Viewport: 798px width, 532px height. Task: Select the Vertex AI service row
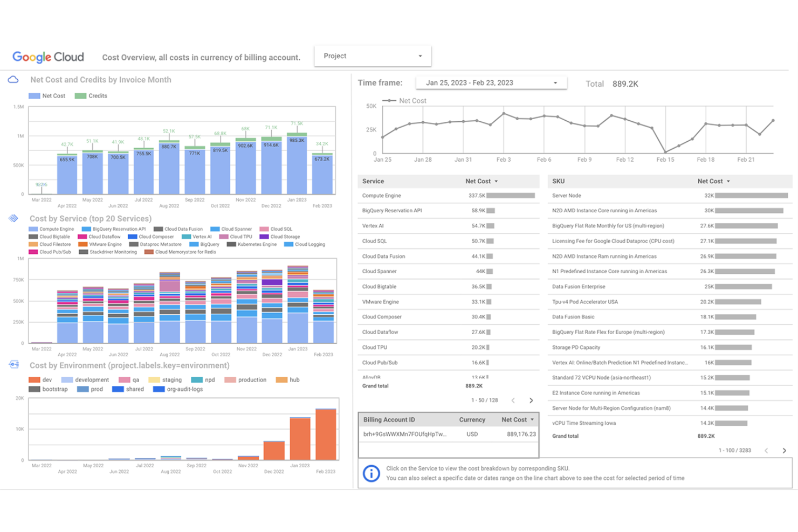pyautogui.click(x=373, y=226)
